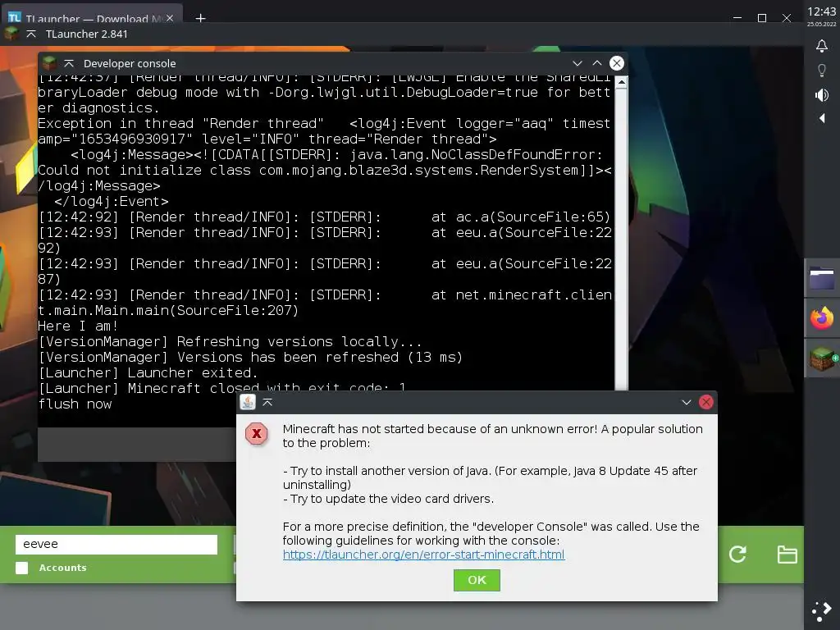Select the Minecraft block icon in panel
Viewport: 840px width, 630px height.
click(x=823, y=358)
